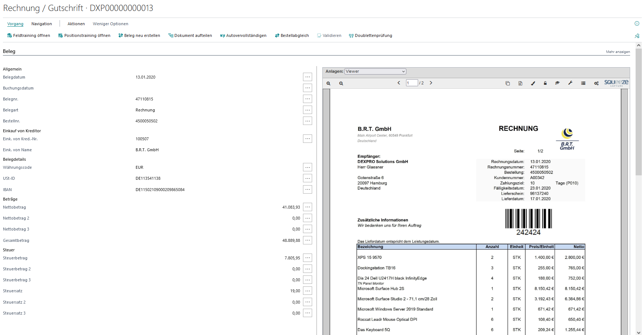Viewport: 644px width, 335px height.
Task: Zoom in on the invoice viewer
Action: click(x=328, y=83)
